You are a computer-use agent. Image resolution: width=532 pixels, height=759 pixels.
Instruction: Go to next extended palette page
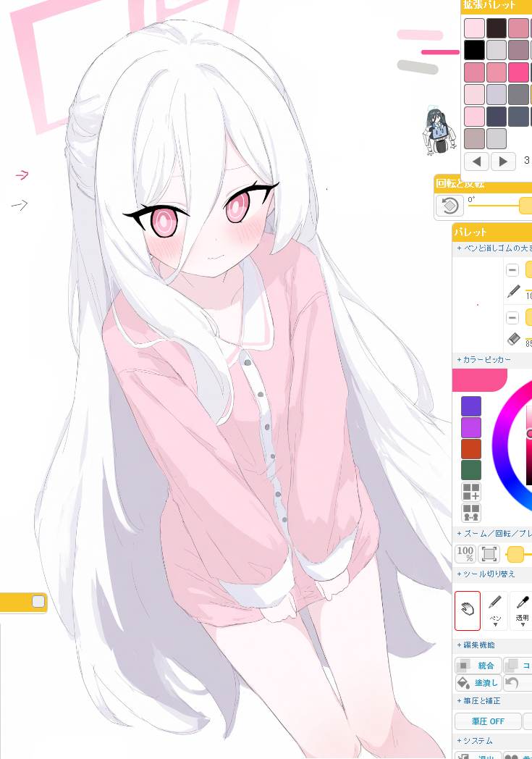coord(503,162)
